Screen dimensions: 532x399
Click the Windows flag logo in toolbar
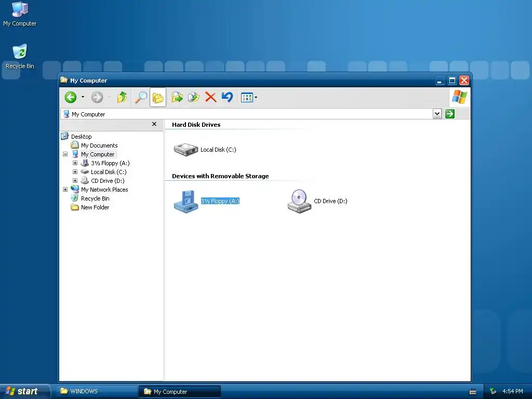[459, 97]
